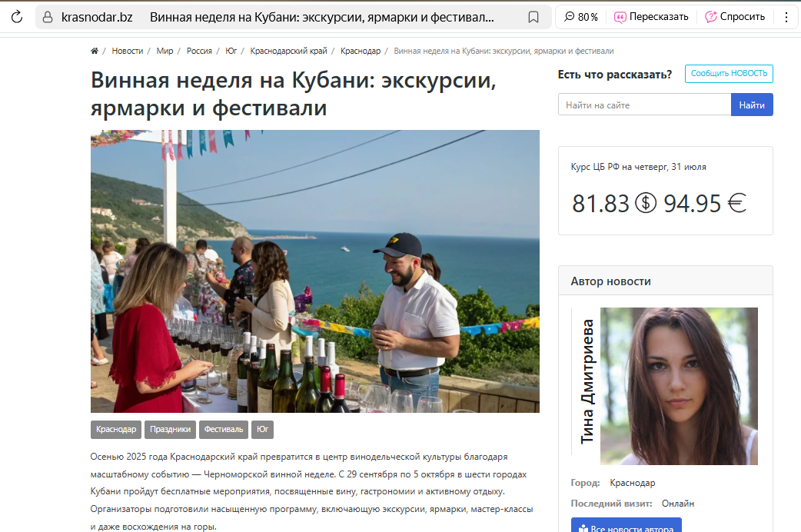Click the wine festival article photo
Screen dimensions: 801x532
coord(315,272)
